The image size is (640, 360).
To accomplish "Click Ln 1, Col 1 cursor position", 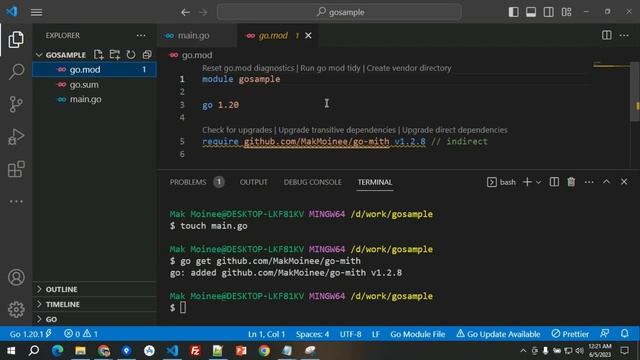I will point(266,334).
